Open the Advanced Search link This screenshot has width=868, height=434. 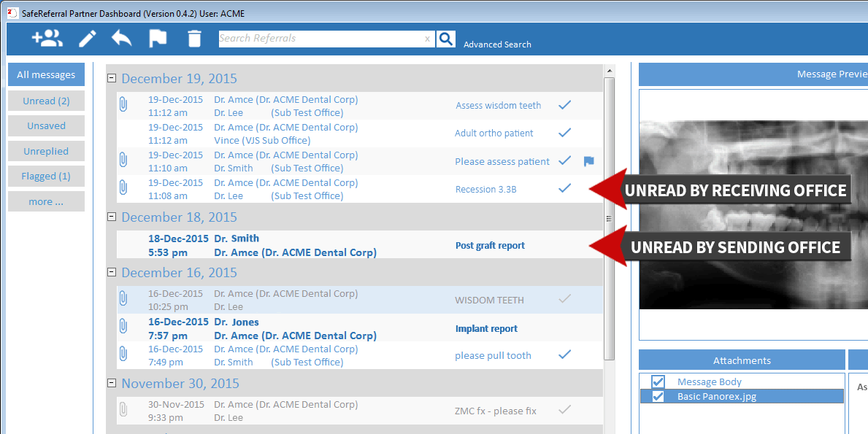(497, 44)
